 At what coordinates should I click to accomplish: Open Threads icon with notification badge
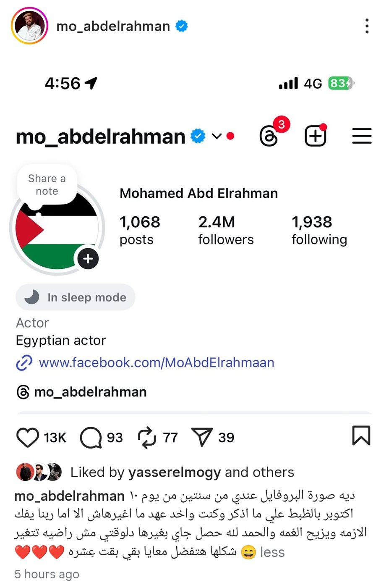click(x=269, y=136)
